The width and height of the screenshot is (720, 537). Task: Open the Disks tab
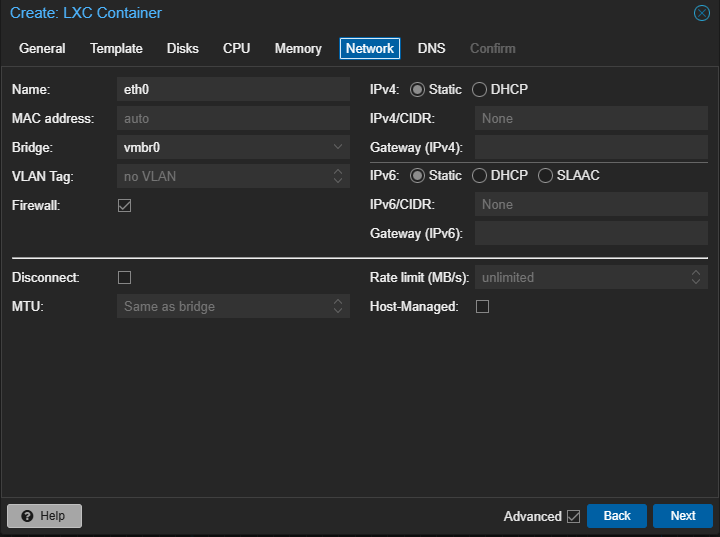(x=182, y=48)
